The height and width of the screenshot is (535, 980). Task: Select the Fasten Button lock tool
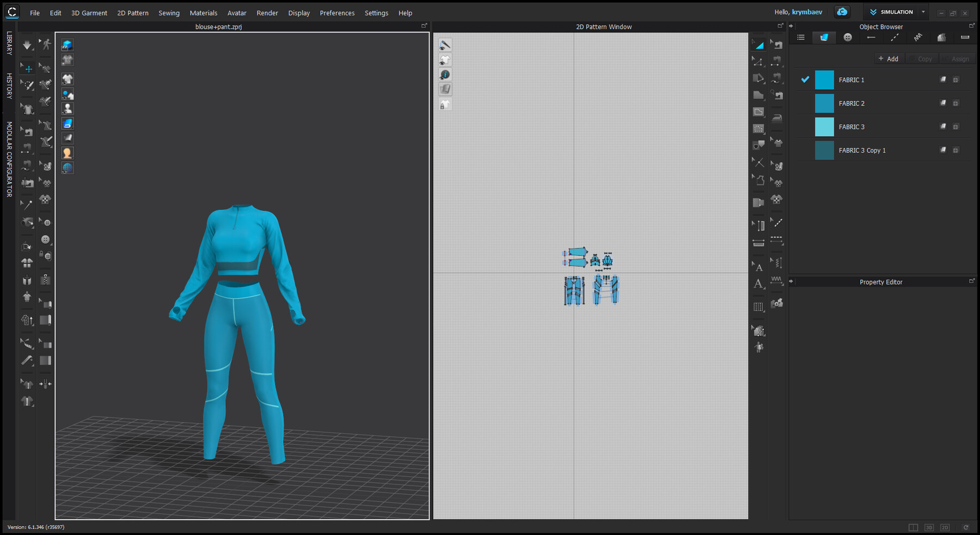pyautogui.click(x=46, y=255)
